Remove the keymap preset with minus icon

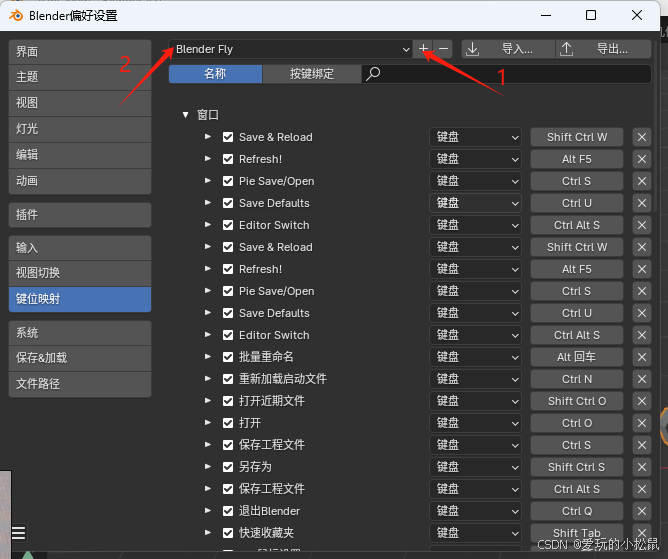[x=443, y=49]
